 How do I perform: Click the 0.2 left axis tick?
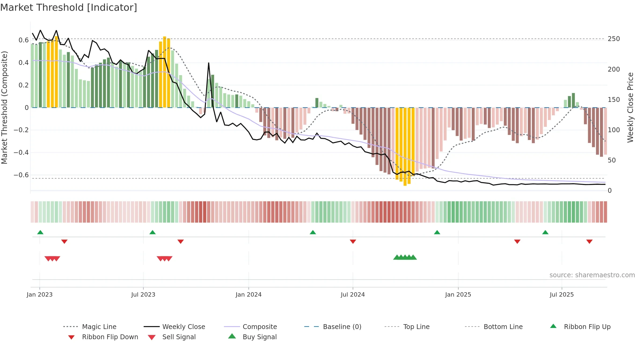24,85
